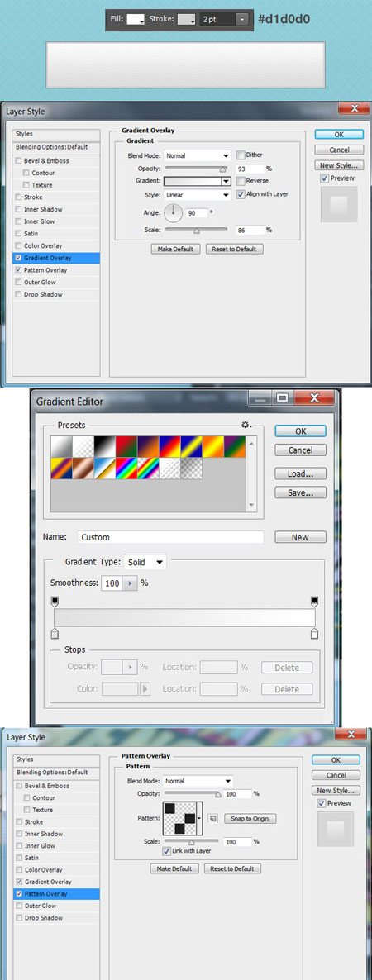
Task: Open the pattern picker arrow beside pattern preview
Action: pyautogui.click(x=199, y=818)
